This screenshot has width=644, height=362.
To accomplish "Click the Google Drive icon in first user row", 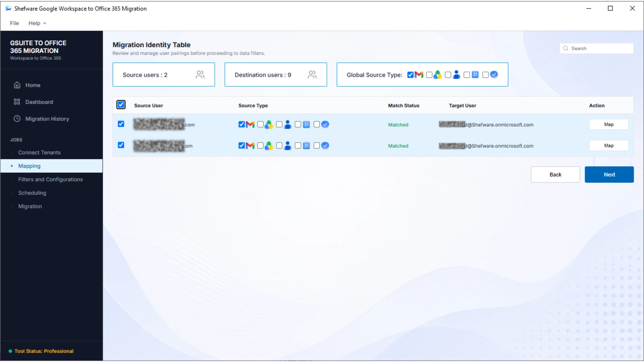I will [269, 124].
